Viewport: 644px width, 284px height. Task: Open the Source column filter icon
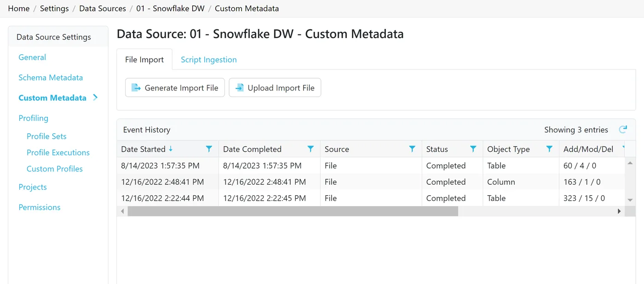[x=412, y=149]
